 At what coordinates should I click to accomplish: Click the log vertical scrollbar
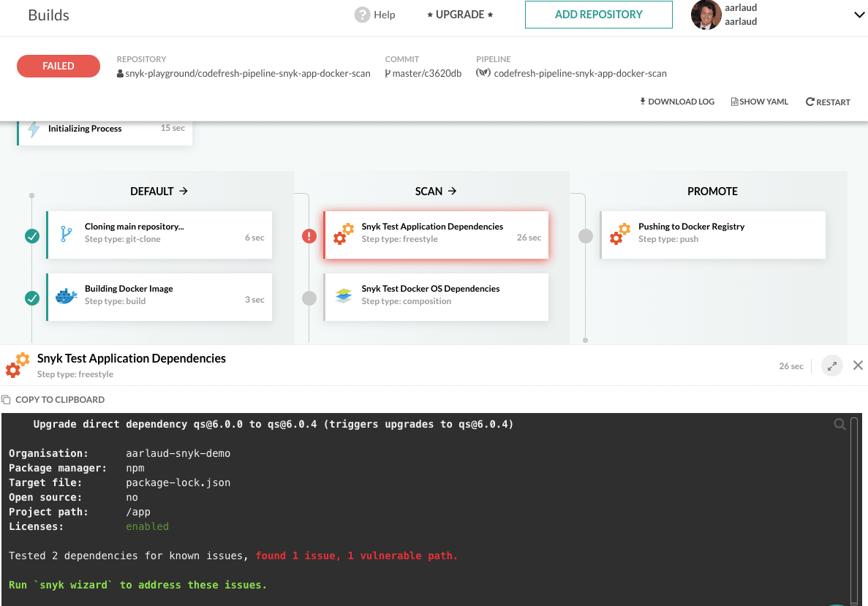(854, 510)
